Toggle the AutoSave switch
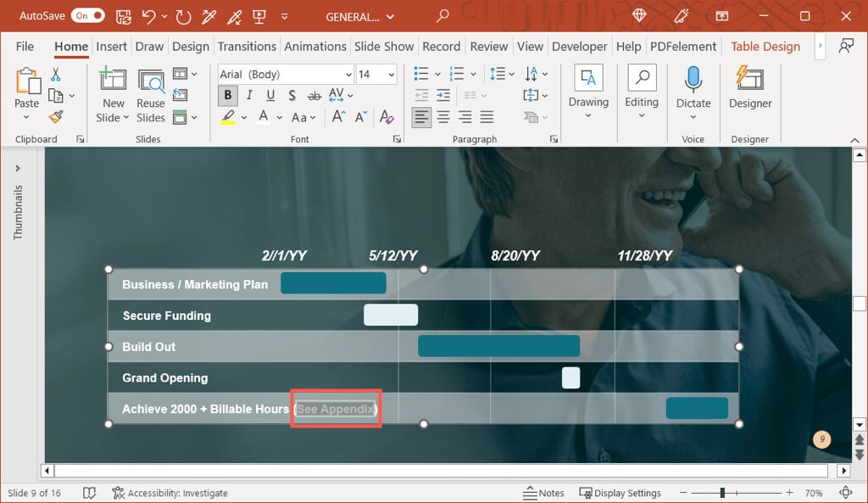Viewport: 868px width, 503px height. 87,15
